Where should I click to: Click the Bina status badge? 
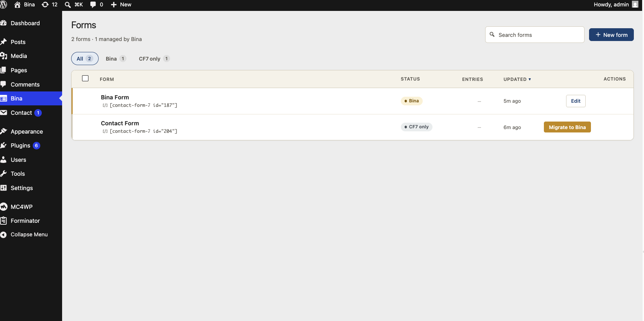pos(411,101)
